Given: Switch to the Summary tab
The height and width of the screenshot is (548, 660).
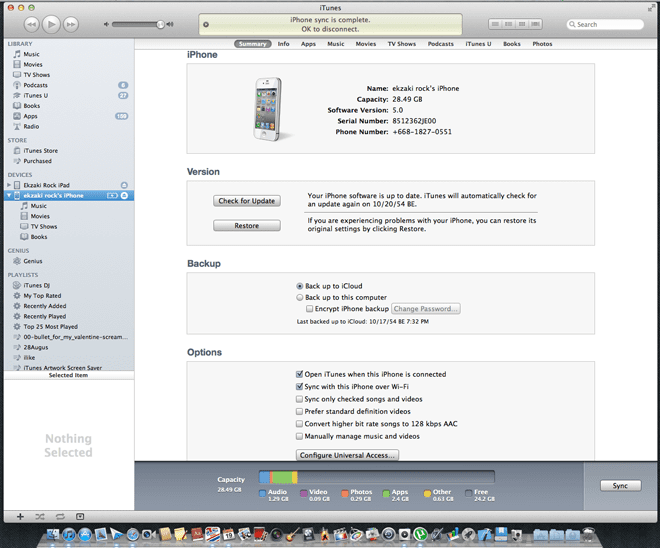Looking at the screenshot, I should [x=253, y=44].
